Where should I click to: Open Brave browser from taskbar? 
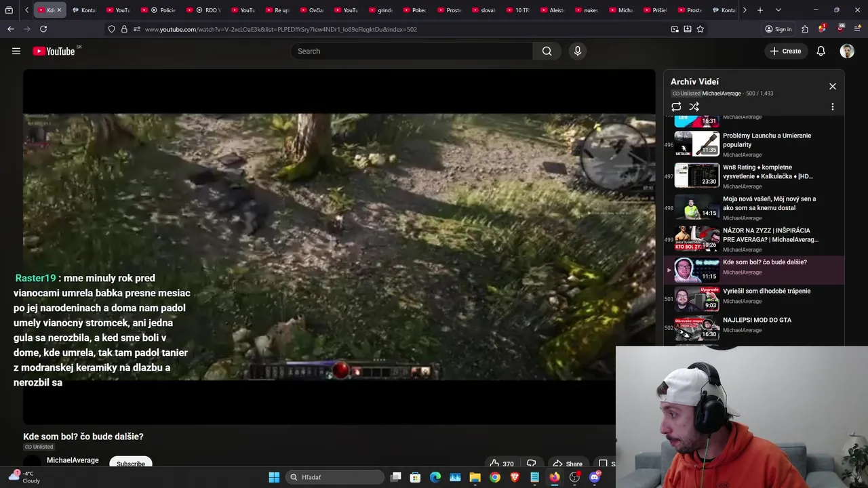pos(515,477)
